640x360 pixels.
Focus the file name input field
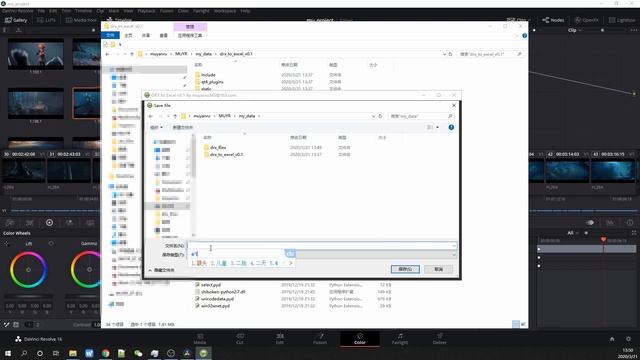pyautogui.click(x=322, y=246)
